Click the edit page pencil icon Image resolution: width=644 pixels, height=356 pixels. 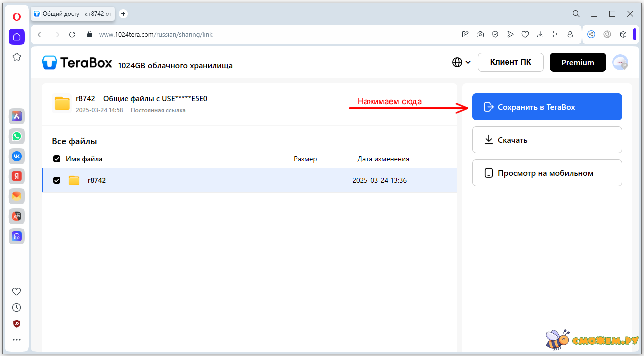pyautogui.click(x=465, y=34)
